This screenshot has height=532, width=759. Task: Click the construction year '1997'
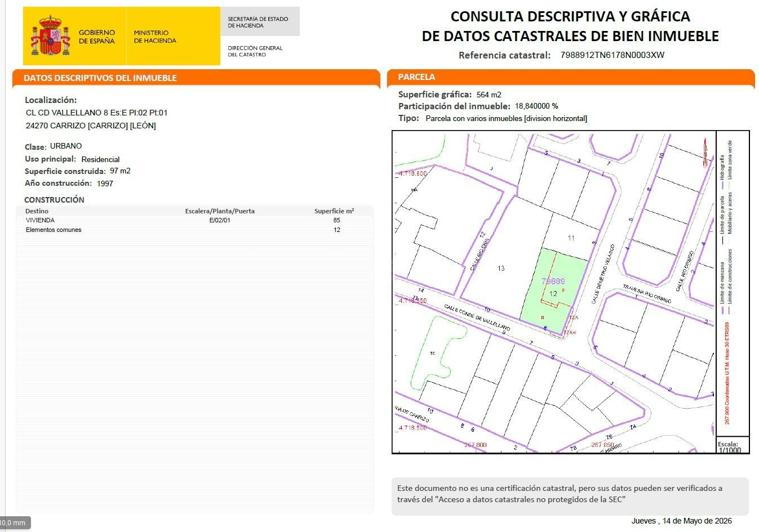pyautogui.click(x=105, y=184)
